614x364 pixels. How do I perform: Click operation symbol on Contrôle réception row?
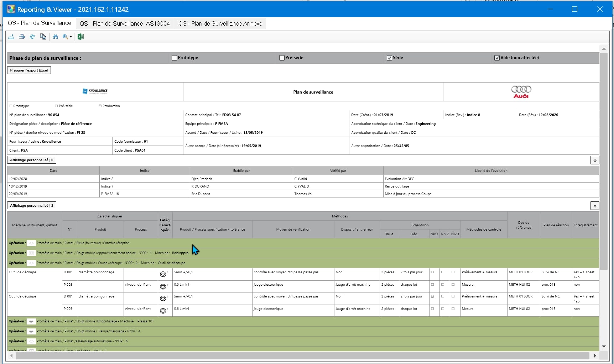pos(31,243)
